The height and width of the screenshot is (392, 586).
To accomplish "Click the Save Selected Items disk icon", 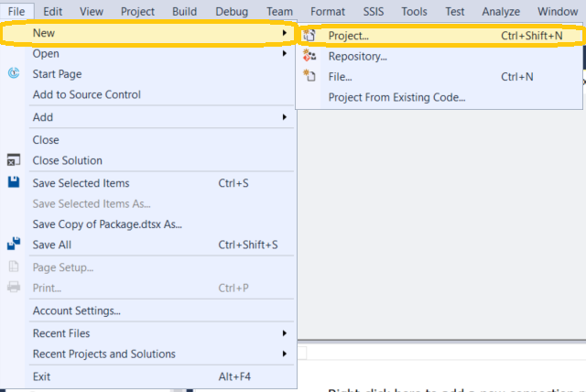I will click(14, 183).
